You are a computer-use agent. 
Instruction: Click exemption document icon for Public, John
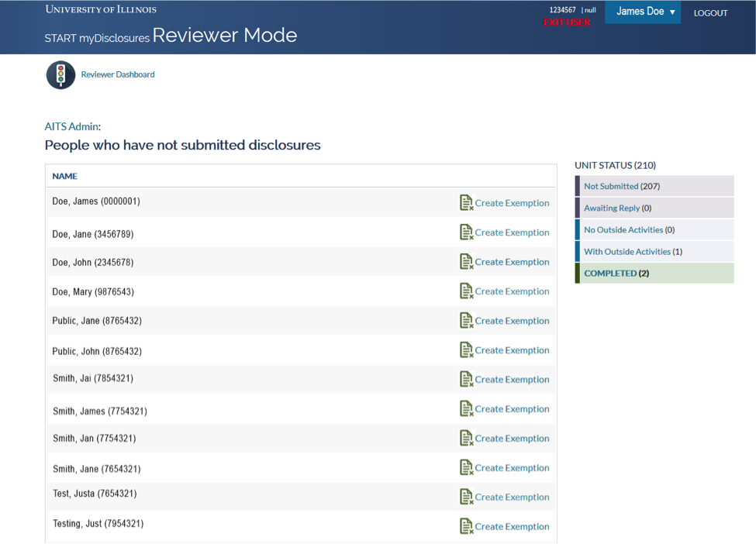466,349
